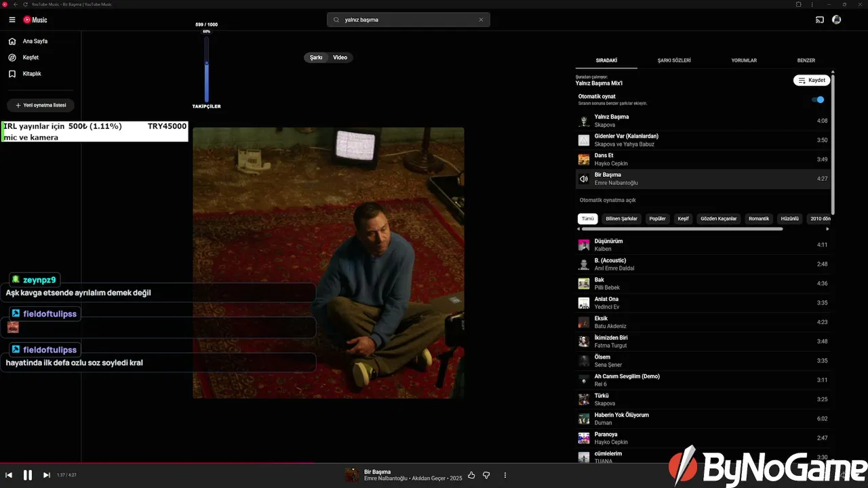
Task: Open now-playing thumbnail in the player bar
Action: (x=352, y=475)
